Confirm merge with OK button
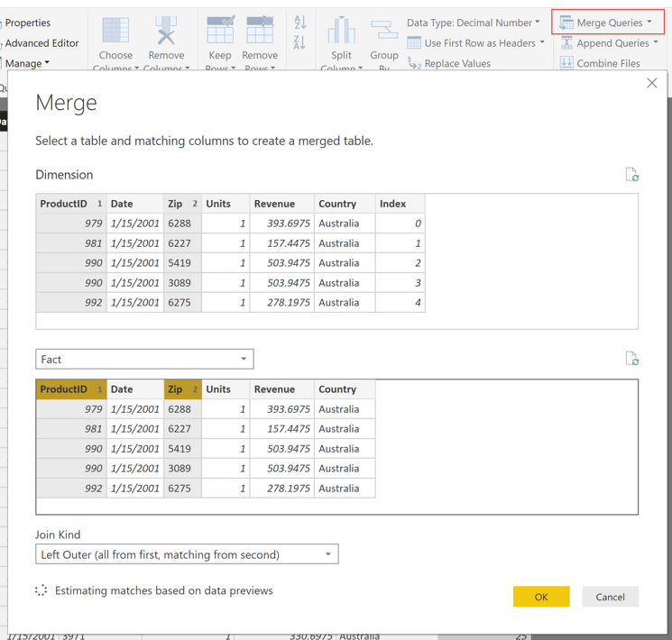This screenshot has height=640, width=672. tap(541, 597)
